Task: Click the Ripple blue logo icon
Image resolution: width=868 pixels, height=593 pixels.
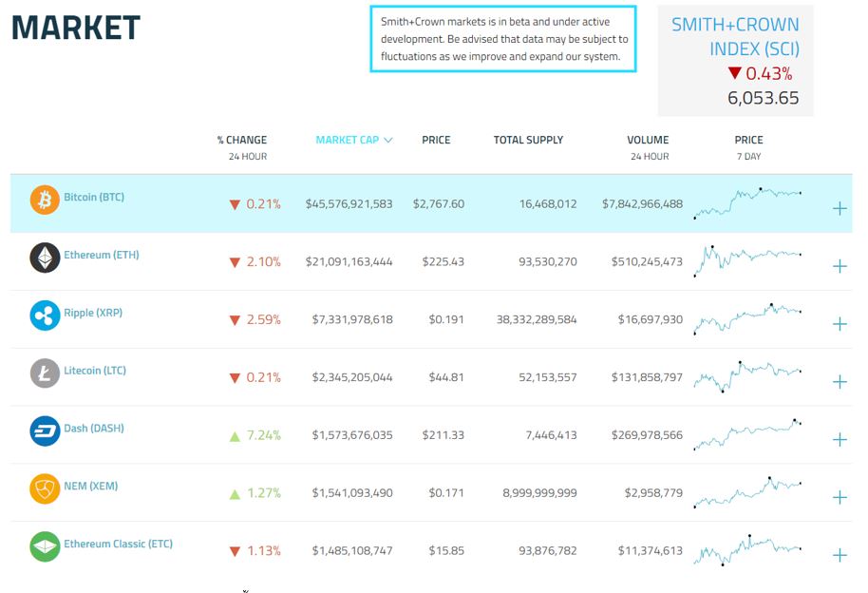Action: 45,316
